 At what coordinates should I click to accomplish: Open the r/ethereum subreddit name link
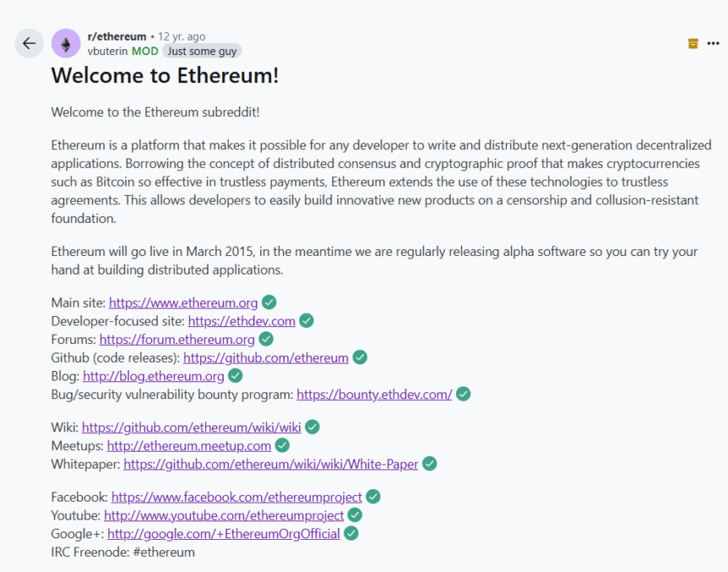click(117, 36)
